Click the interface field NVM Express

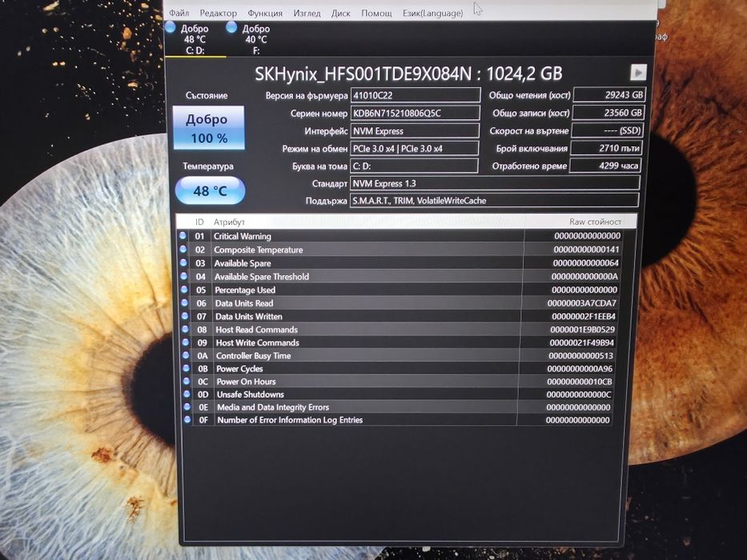coord(415,131)
